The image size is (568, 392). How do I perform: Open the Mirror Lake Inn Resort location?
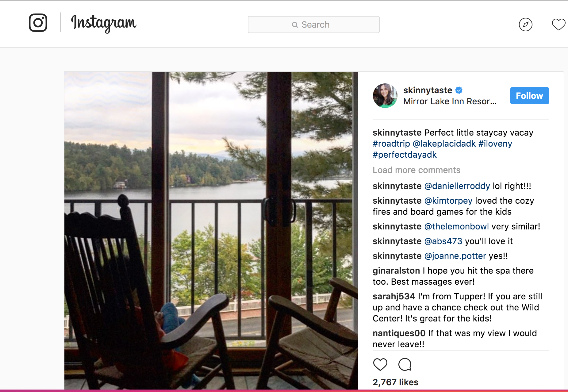(450, 101)
